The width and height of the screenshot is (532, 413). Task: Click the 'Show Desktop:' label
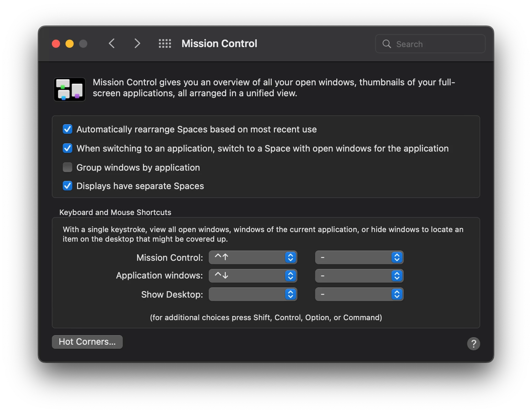tap(172, 295)
